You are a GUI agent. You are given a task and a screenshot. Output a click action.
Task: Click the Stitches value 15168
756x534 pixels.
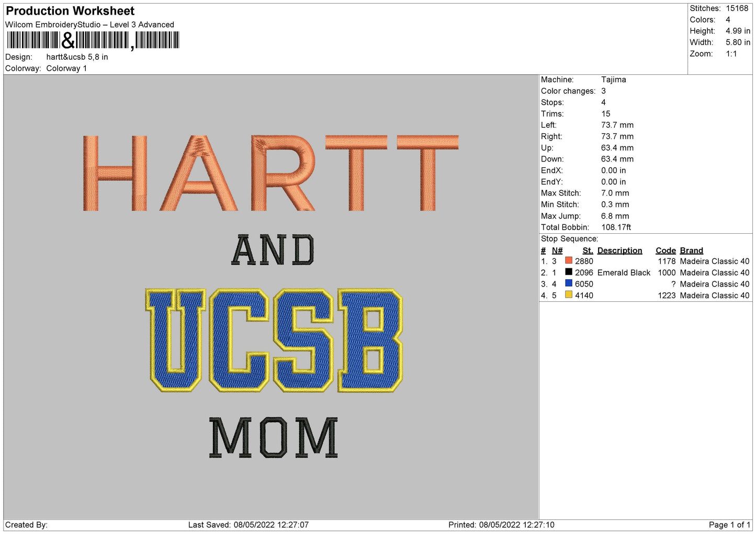click(737, 8)
